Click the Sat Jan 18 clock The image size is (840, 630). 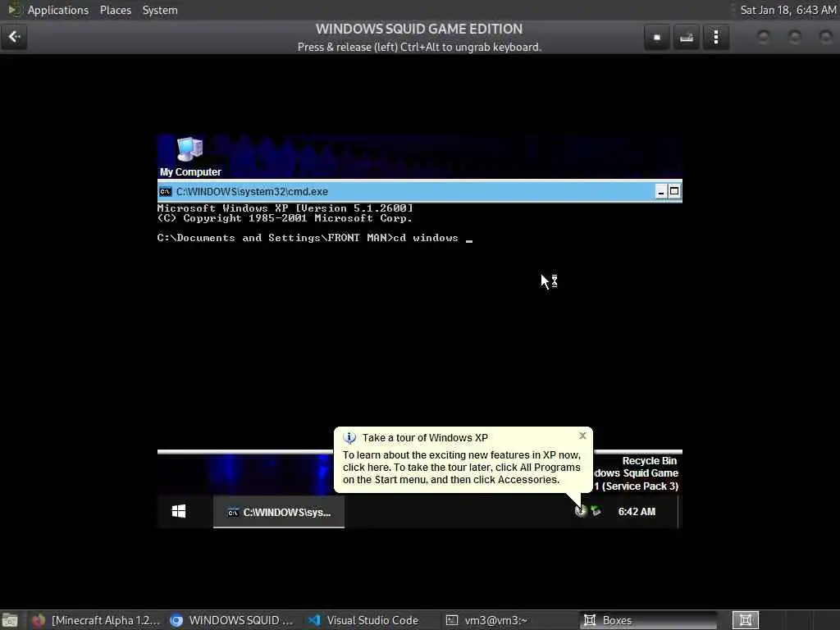point(788,10)
